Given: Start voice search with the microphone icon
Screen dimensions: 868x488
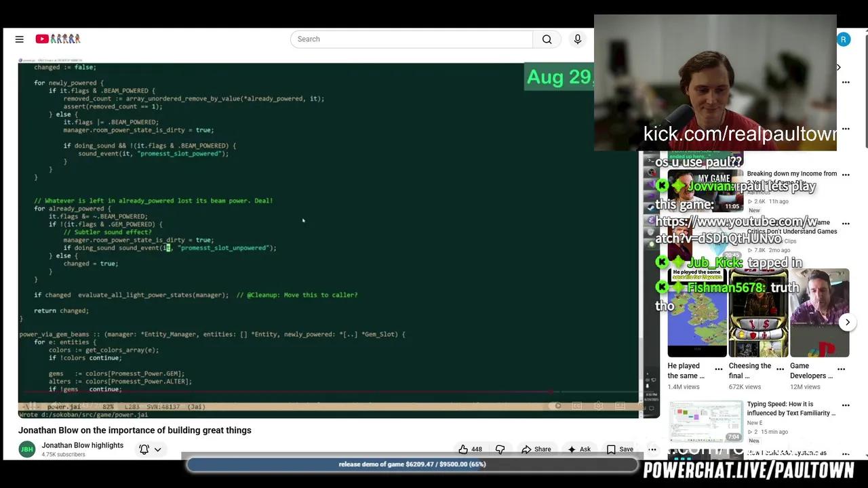Looking at the screenshot, I should click(578, 39).
